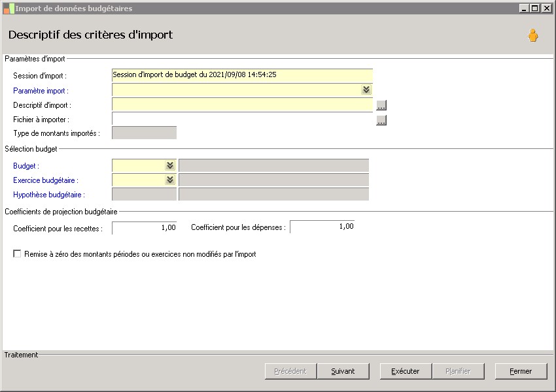
Task: Enable Remise à zéro des montants checkbox
Action: [18, 254]
